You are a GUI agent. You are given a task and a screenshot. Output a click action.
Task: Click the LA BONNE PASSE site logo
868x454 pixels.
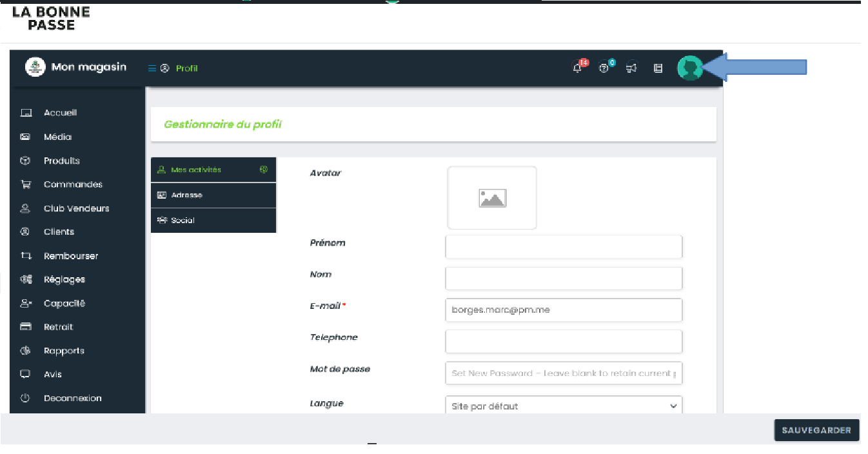51,18
